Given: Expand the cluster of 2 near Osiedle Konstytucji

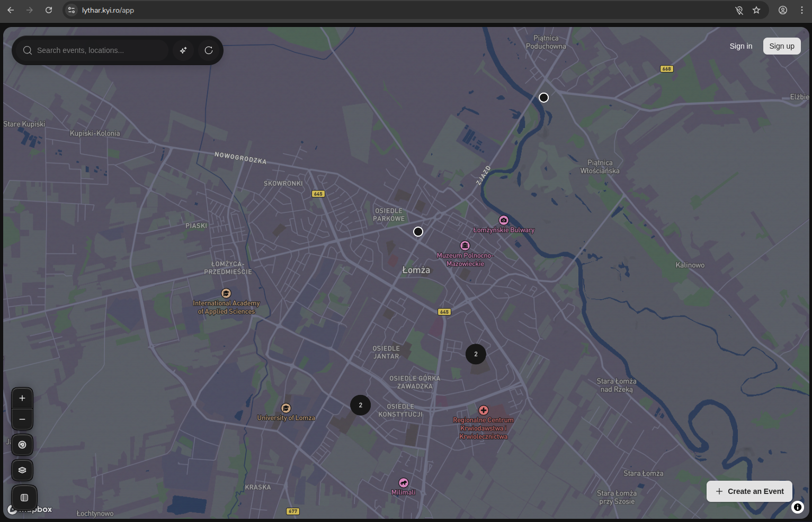Looking at the screenshot, I should 361,405.
